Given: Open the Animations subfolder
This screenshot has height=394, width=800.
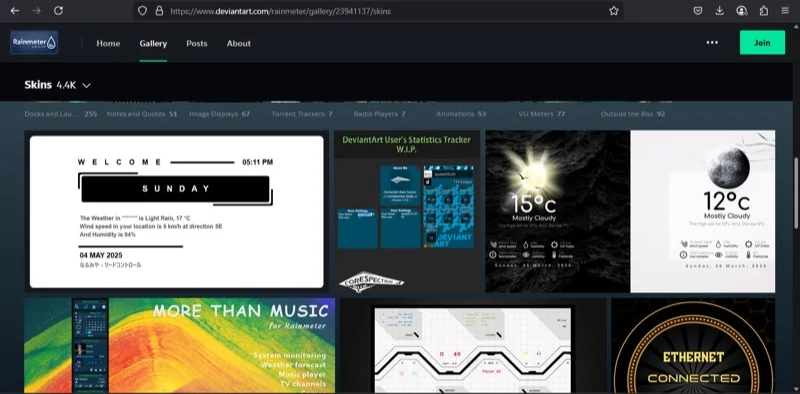Looking at the screenshot, I should [x=461, y=114].
